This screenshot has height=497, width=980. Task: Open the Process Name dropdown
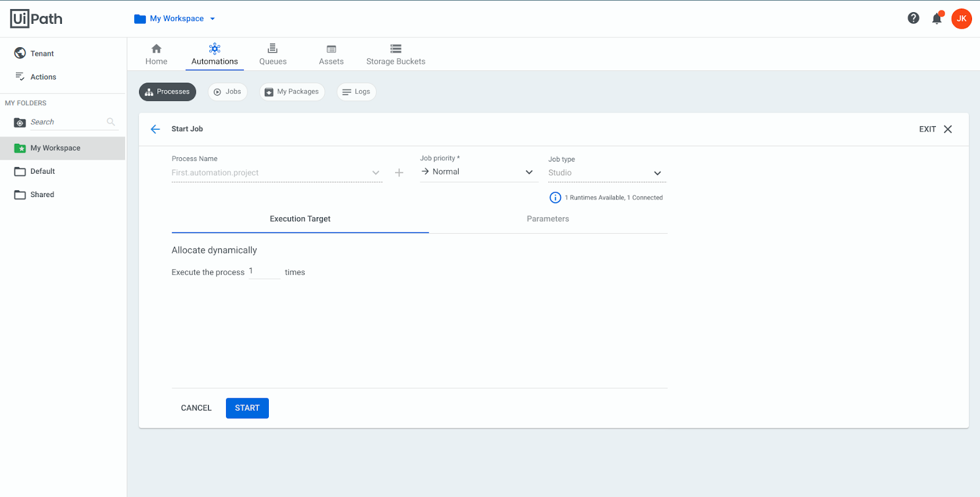click(x=277, y=173)
